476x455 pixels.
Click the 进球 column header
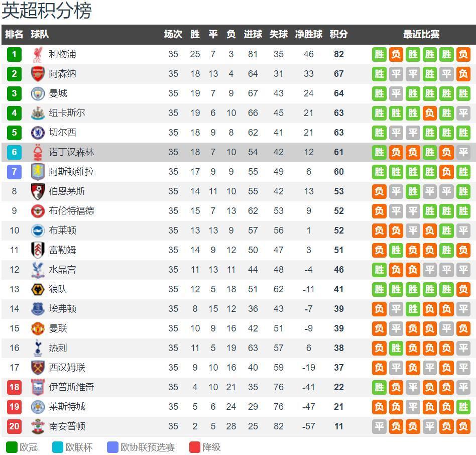click(253, 34)
